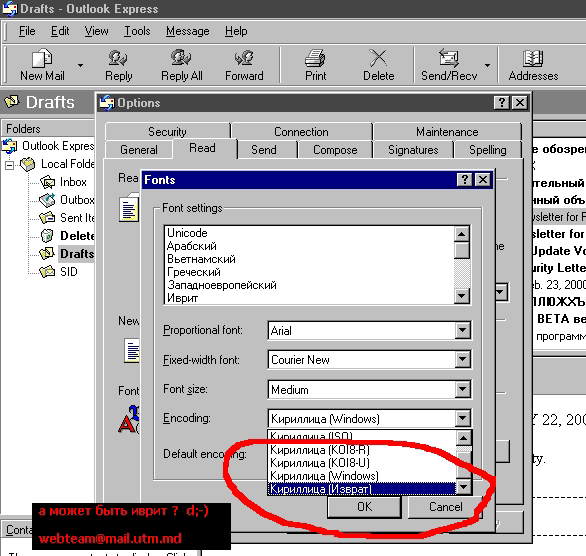Switch to the Connection tab
586x556 pixels.
tap(301, 132)
